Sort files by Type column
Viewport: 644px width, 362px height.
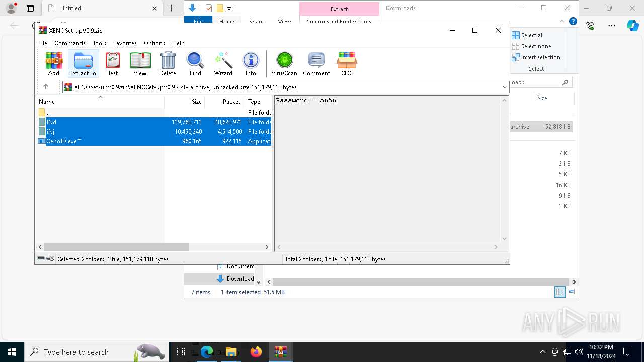[259, 101]
